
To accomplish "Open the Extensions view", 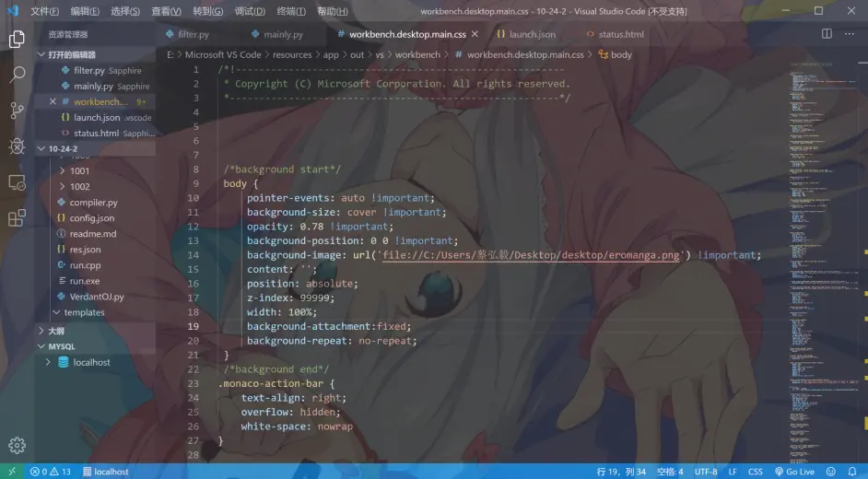I will [17, 218].
